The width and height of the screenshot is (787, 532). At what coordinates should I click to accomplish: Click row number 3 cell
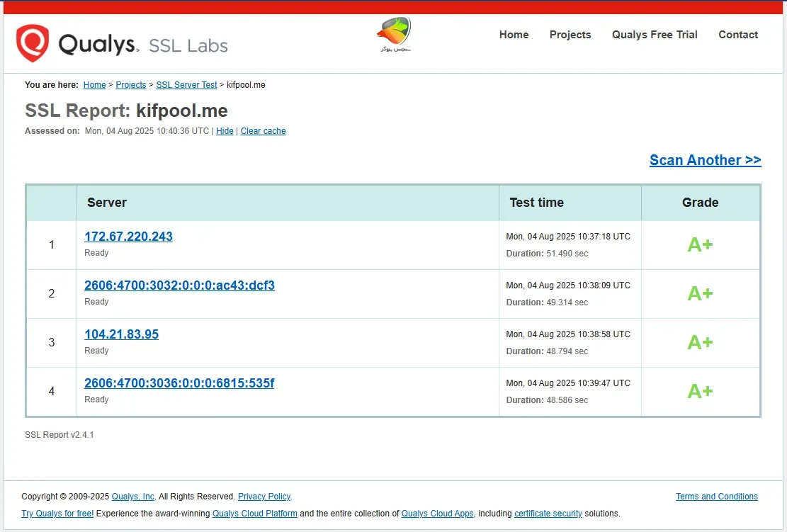pyautogui.click(x=52, y=342)
